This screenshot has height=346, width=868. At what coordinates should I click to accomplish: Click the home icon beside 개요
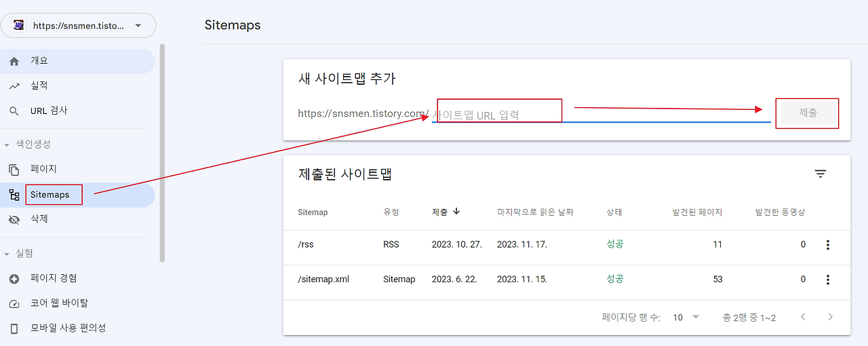[x=14, y=61]
